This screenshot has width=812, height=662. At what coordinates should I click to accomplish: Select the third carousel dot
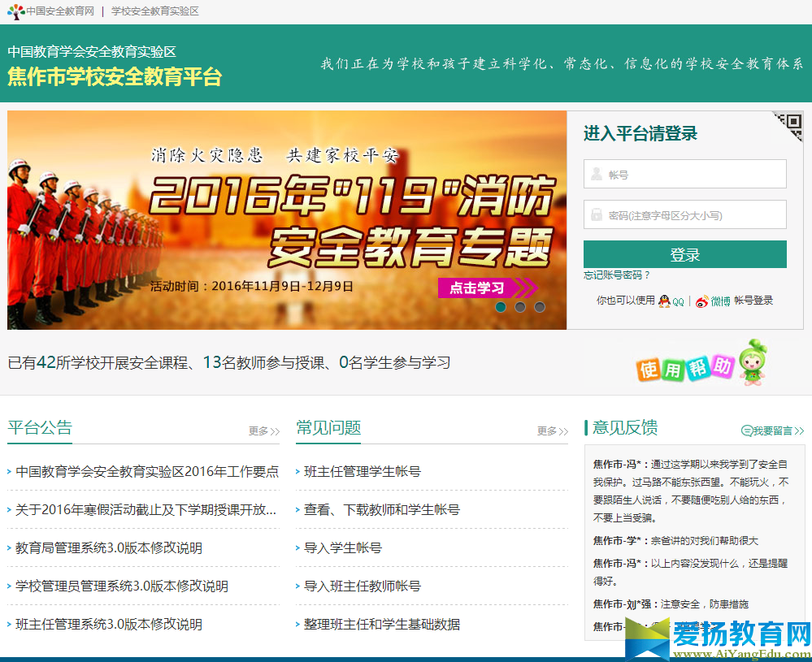(540, 307)
